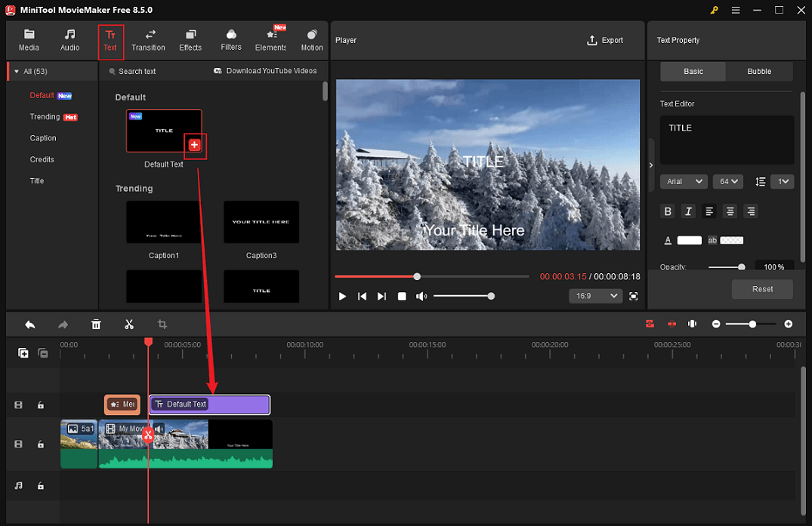
Task: Click the Delete trash icon
Action: [x=96, y=324]
